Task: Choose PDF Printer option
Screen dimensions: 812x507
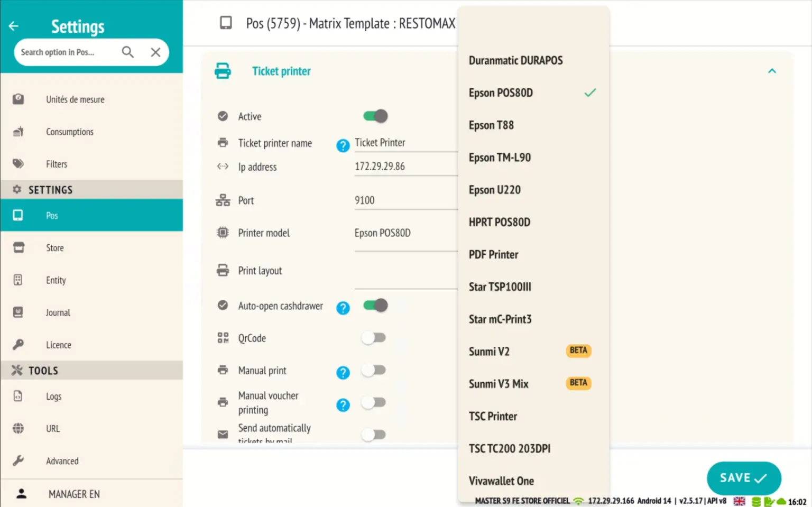Action: pos(534,254)
